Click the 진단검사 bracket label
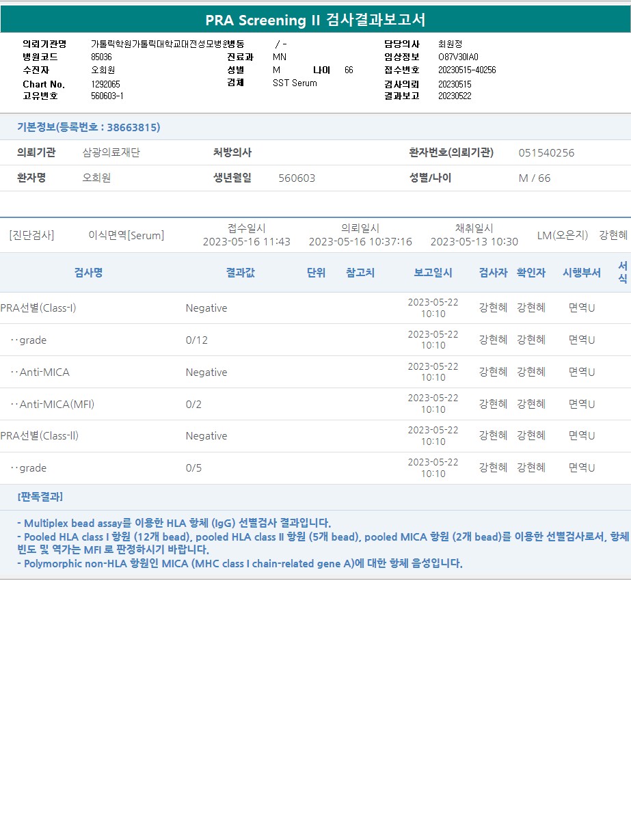The width and height of the screenshot is (631, 840). [31, 235]
